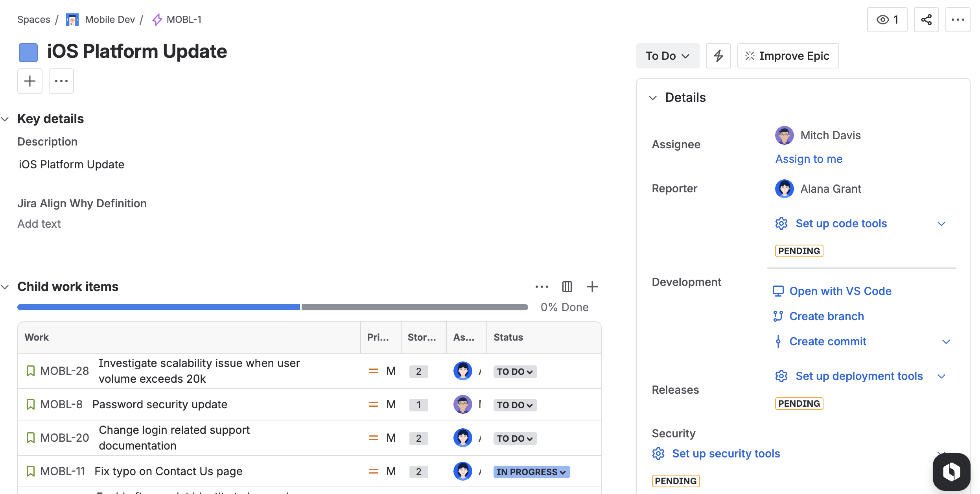The image size is (980, 494).
Task: Click the Improve Epic button
Action: 788,56
